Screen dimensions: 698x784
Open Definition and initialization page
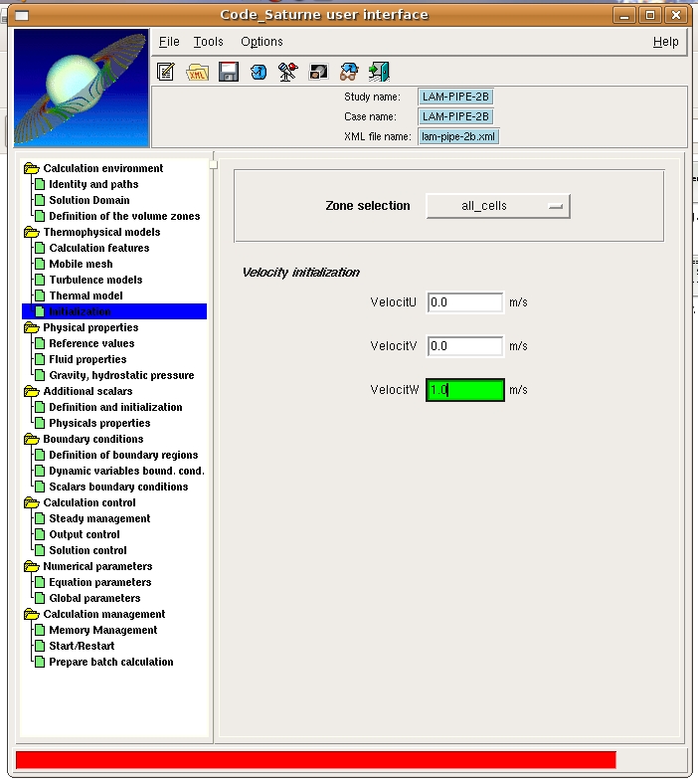pos(115,408)
